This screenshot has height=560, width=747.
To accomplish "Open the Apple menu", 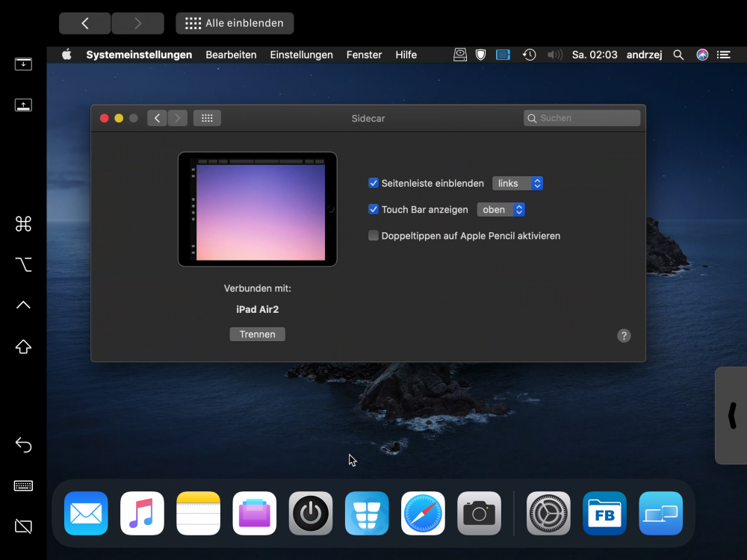I will [x=66, y=55].
